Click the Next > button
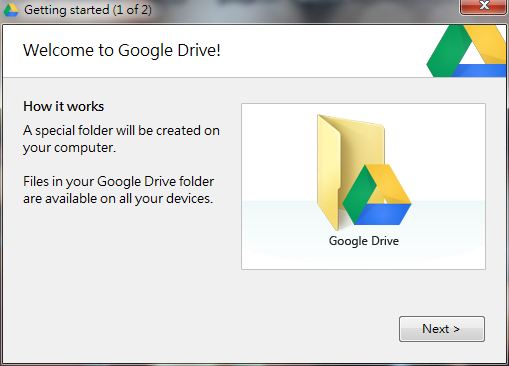The width and height of the screenshot is (509, 366). point(442,329)
